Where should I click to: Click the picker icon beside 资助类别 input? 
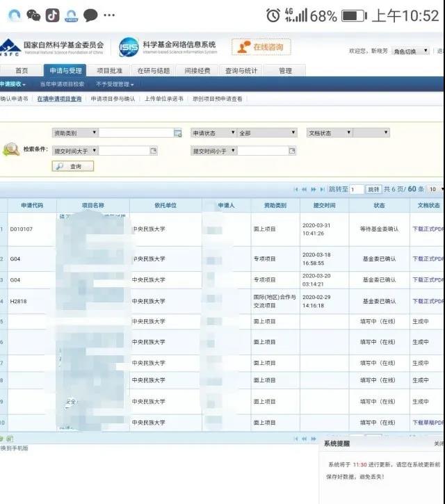pyautogui.click(x=177, y=133)
